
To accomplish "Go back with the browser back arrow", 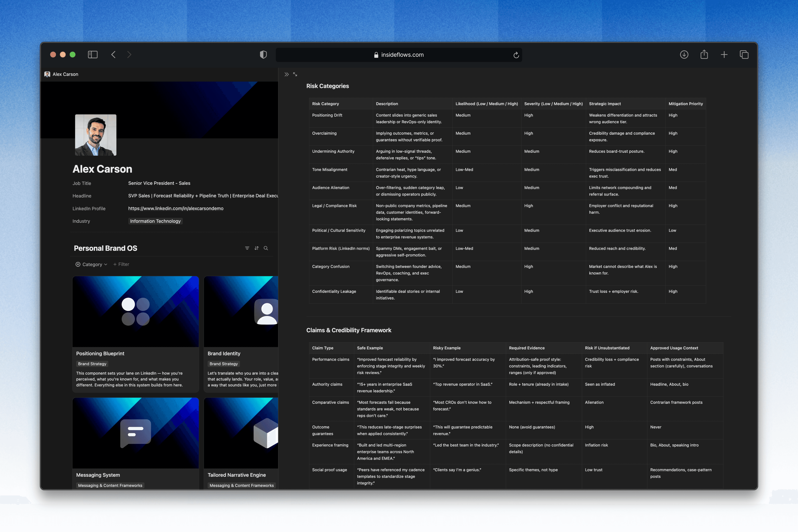I will coord(113,55).
